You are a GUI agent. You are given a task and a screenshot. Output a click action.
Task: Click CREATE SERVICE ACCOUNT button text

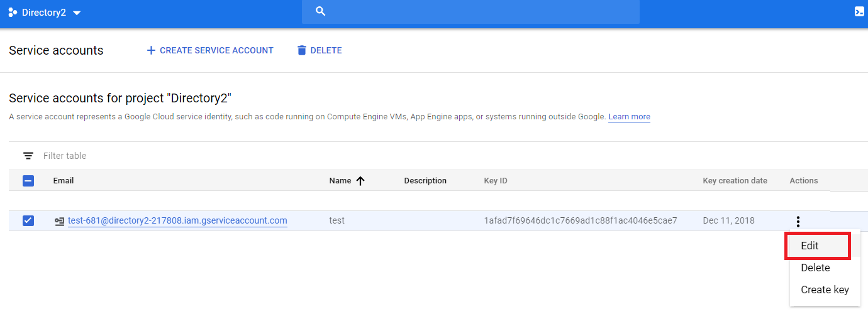tap(216, 50)
